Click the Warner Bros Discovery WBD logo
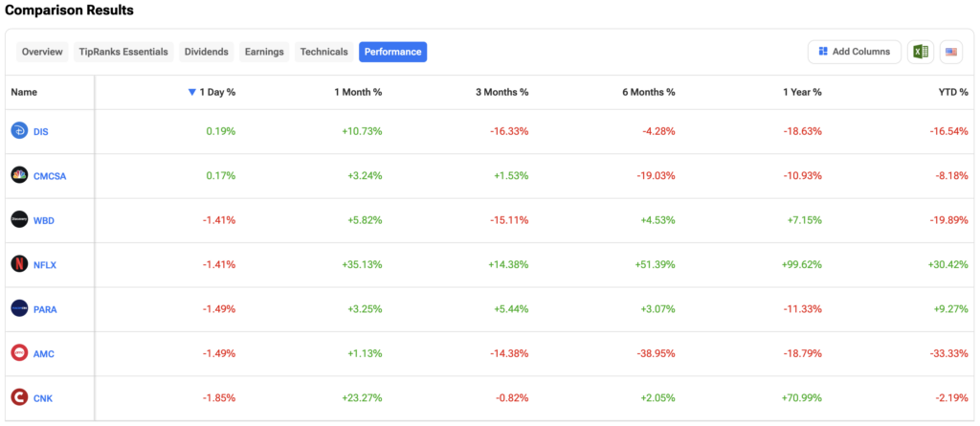 tap(19, 219)
